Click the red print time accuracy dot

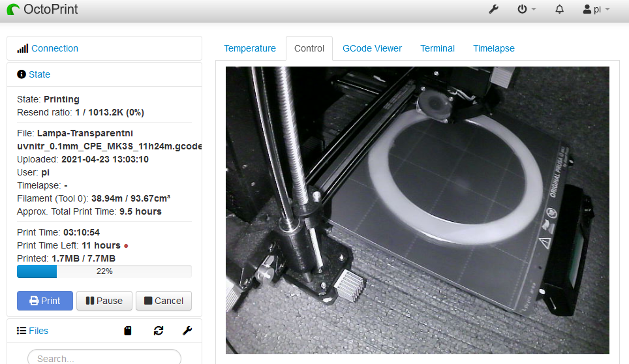tap(126, 246)
